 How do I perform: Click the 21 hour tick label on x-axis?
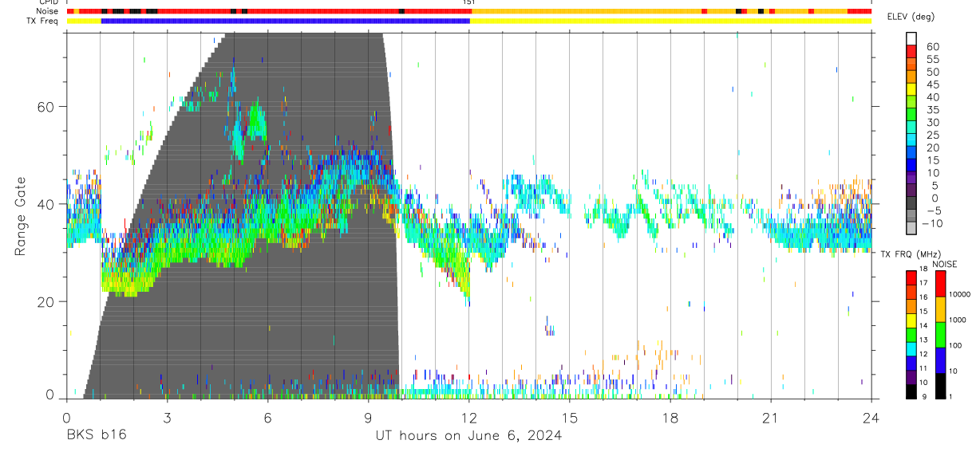(771, 418)
